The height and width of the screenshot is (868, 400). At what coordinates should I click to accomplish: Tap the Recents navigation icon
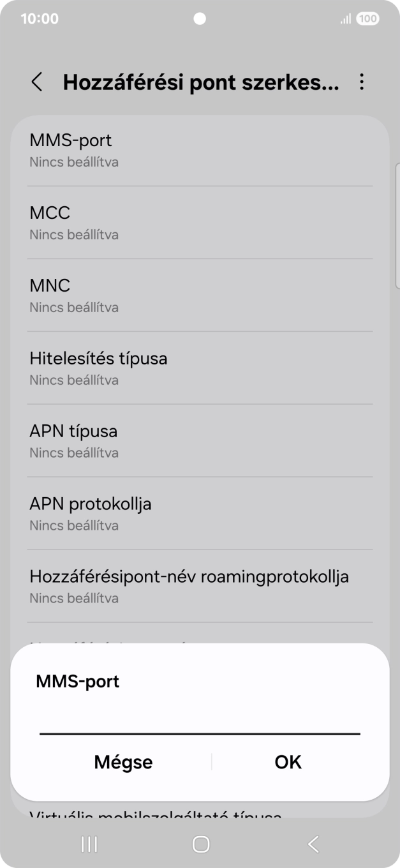[x=88, y=843]
